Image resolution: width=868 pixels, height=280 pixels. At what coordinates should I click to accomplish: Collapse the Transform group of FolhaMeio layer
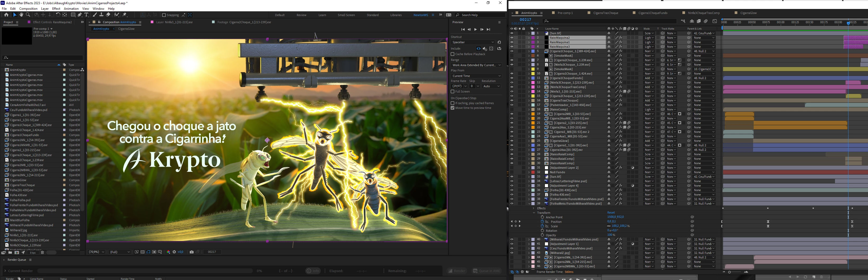pos(534,213)
